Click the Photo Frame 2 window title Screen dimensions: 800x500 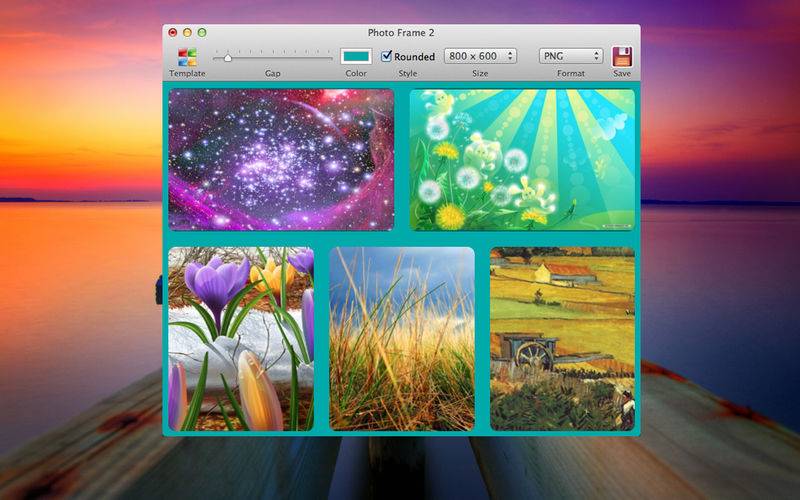point(401,33)
